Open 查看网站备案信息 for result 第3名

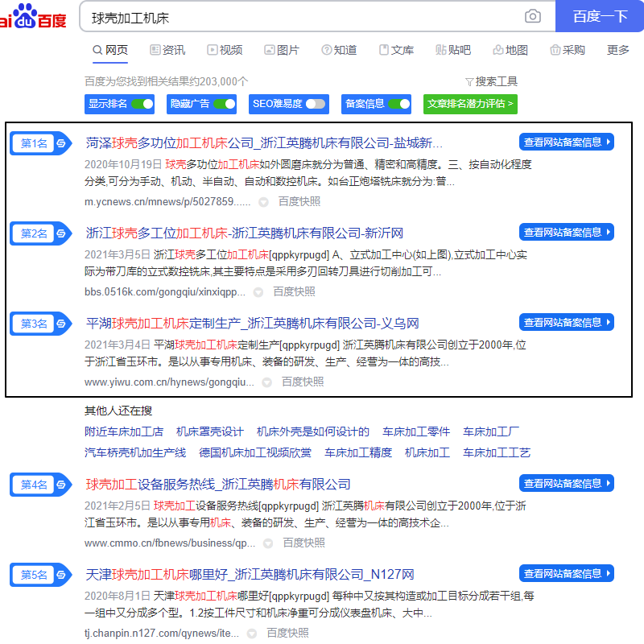(x=567, y=323)
